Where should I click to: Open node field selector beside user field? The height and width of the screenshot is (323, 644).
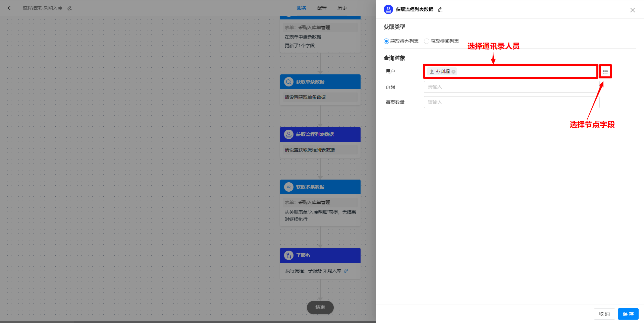605,71
